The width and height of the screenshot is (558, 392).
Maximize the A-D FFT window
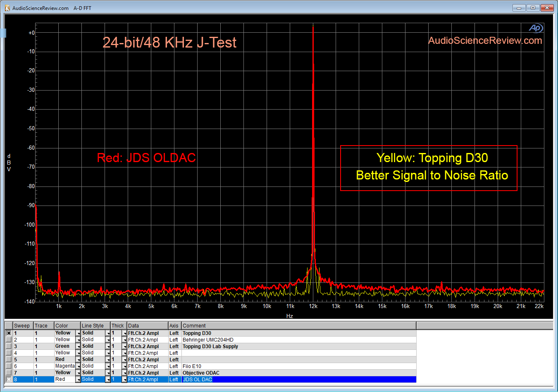coord(533,7)
